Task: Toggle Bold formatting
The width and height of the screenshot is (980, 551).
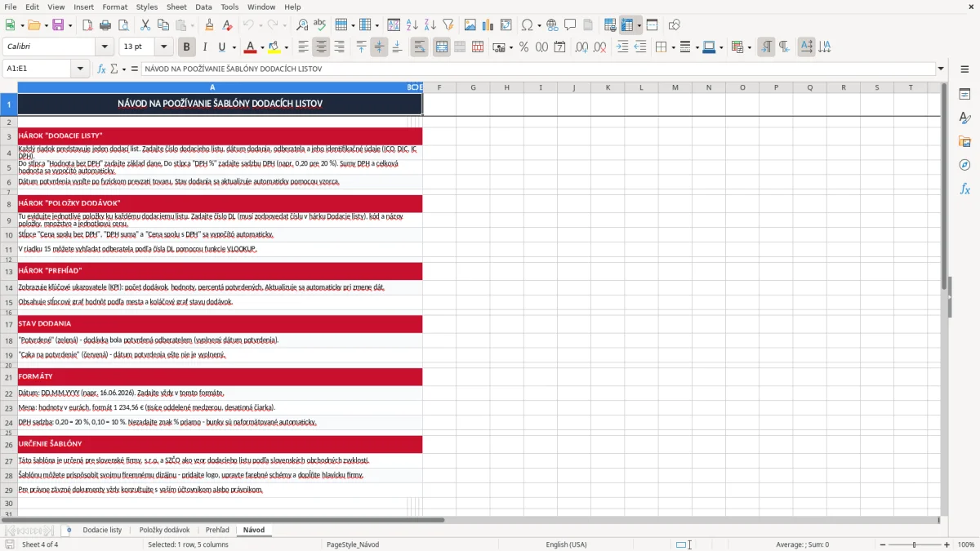Action: point(186,47)
